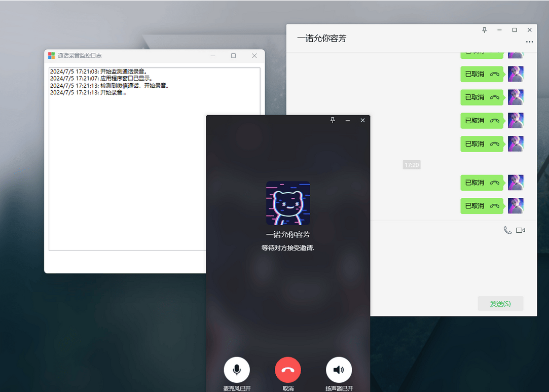549x392 pixels.
Task: Start a video call from chat toolbar
Action: [520, 230]
